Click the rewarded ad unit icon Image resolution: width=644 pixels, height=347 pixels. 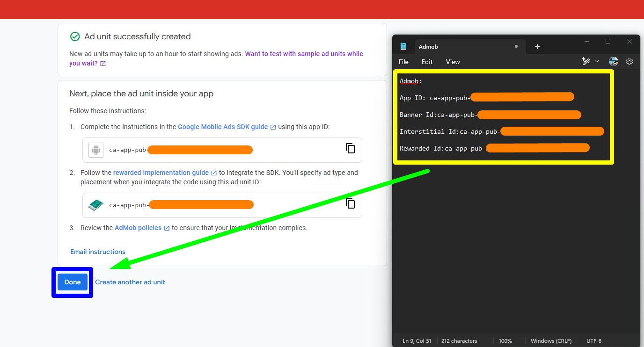(x=96, y=205)
